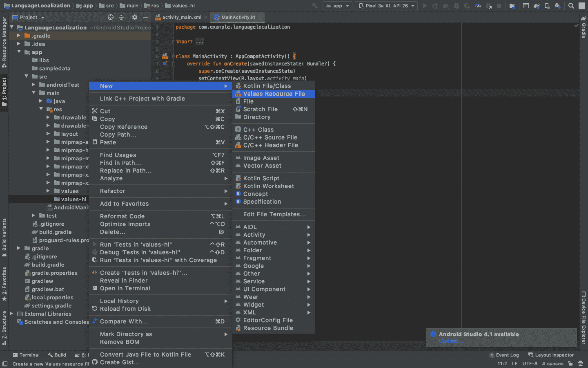Select Values Resource File from New menu
The image size is (588, 368).
[274, 93]
